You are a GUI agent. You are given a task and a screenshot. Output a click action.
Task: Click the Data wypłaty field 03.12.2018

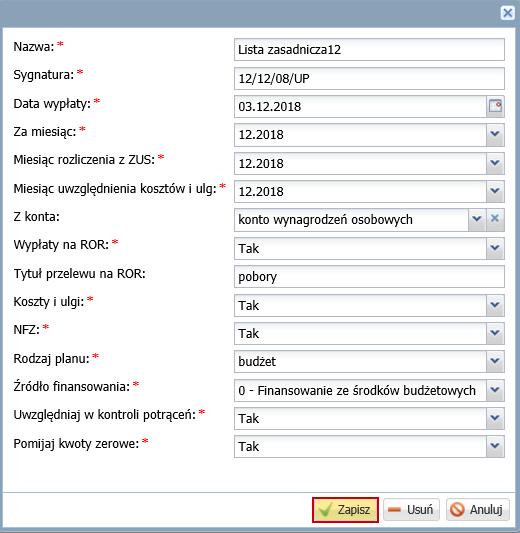(x=360, y=106)
